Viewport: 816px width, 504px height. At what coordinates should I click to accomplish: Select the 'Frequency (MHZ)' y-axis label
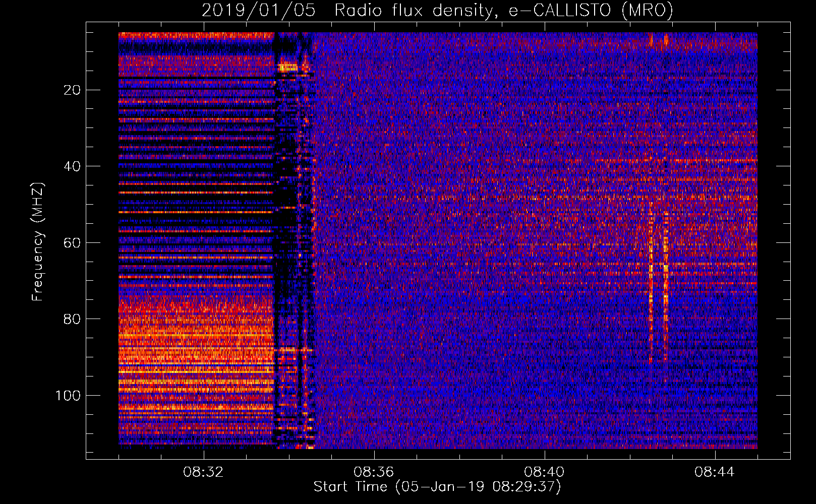coord(38,242)
